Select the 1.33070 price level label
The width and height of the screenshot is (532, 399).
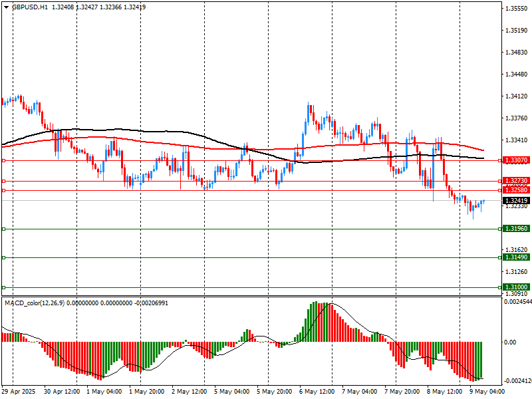click(x=516, y=160)
